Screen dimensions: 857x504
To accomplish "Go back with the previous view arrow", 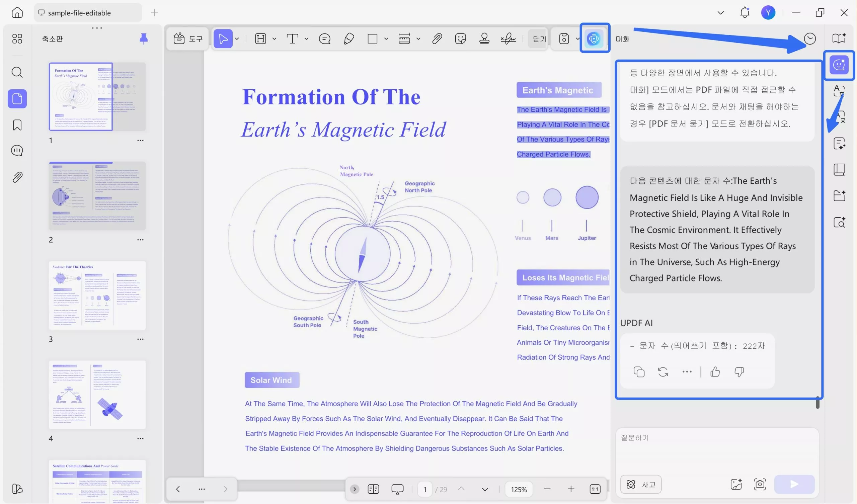I will click(178, 489).
